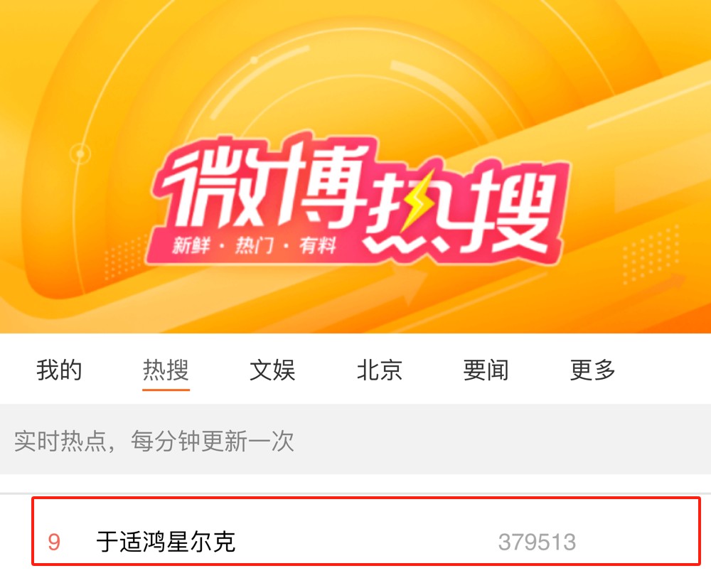Go to the 要闻 tab
The image size is (711, 588).
click(486, 370)
